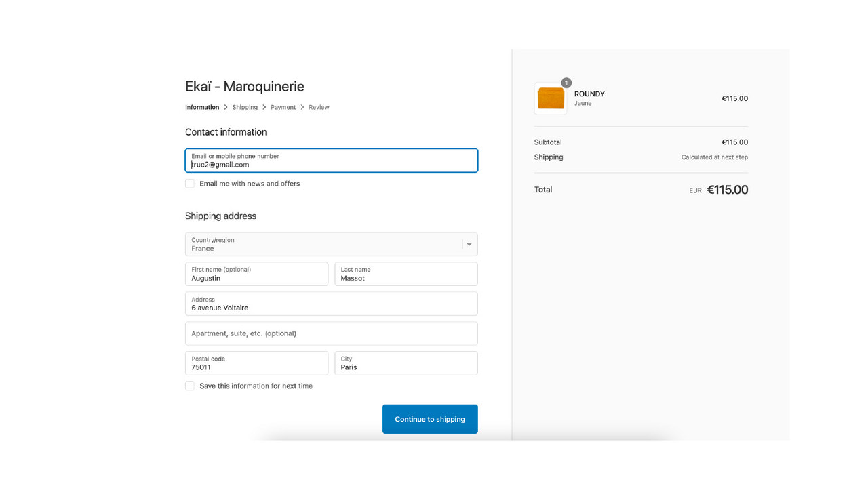The height and width of the screenshot is (488, 868).
Task: Click Continue to shipping button
Action: click(430, 419)
